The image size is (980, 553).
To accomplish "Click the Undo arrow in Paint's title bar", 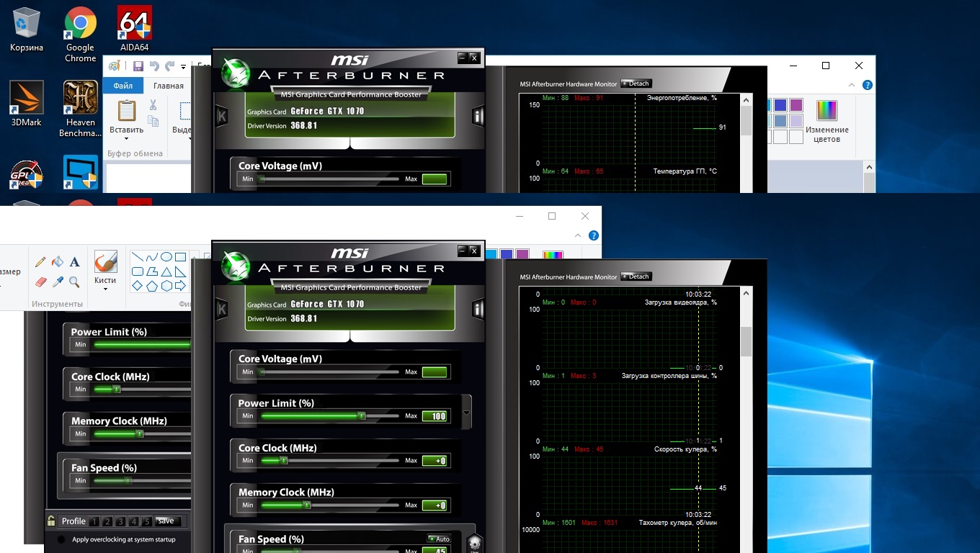I will pyautogui.click(x=153, y=66).
